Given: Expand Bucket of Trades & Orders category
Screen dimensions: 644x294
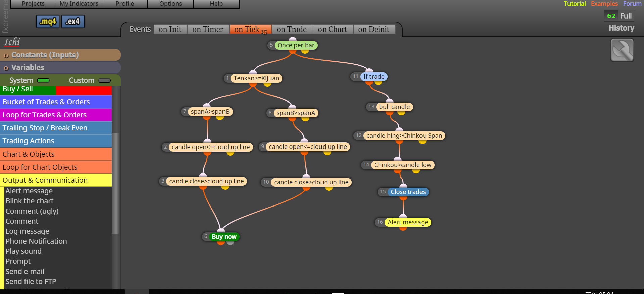Looking at the screenshot, I should 56,102.
